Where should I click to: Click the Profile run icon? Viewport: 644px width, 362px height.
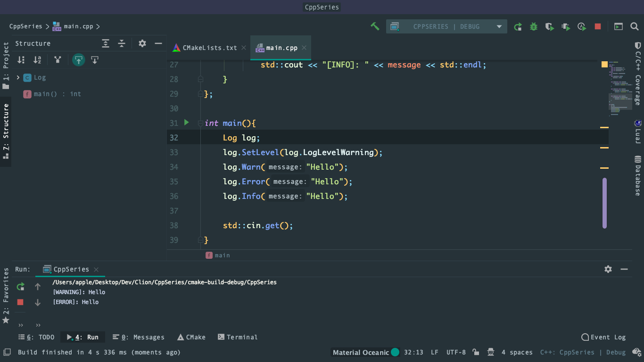pyautogui.click(x=566, y=26)
